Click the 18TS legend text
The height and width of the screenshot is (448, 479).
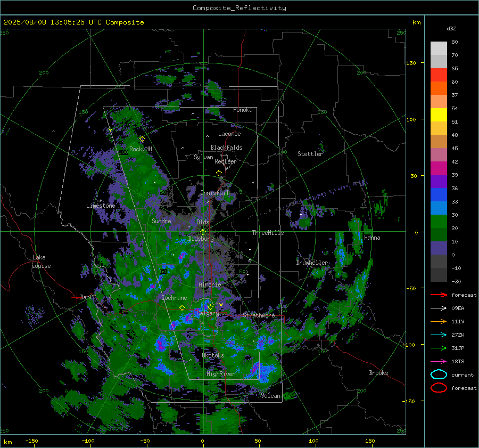click(x=458, y=362)
